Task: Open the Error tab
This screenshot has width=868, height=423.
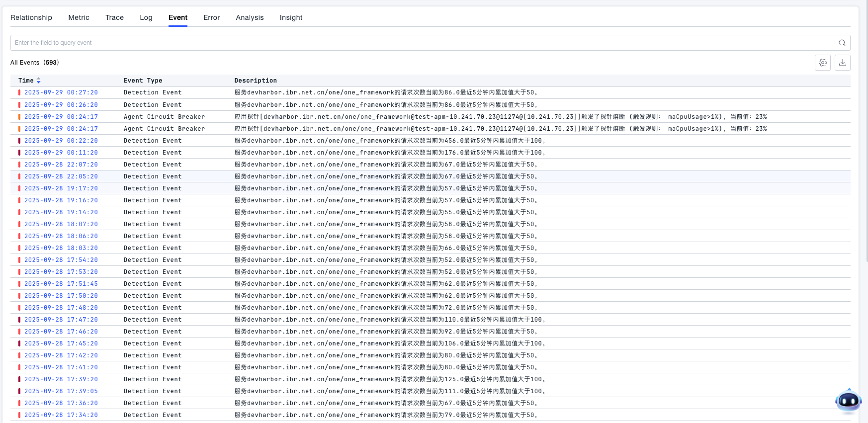Action: click(211, 17)
